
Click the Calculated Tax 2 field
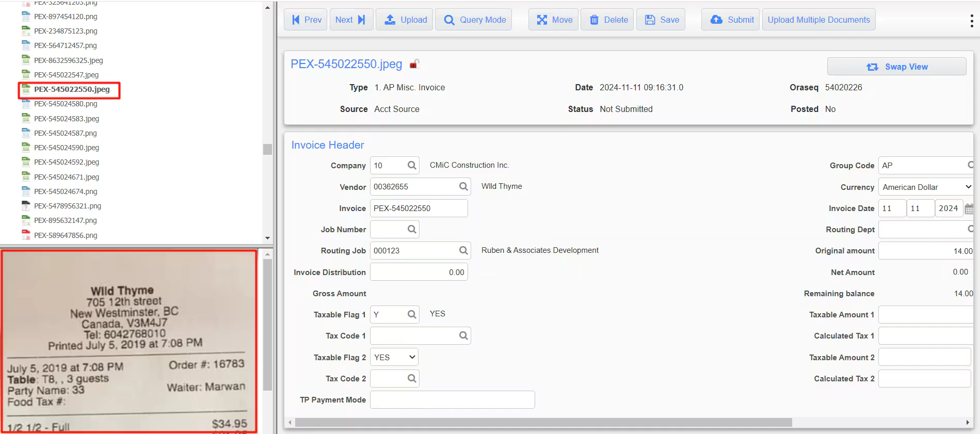(x=924, y=378)
